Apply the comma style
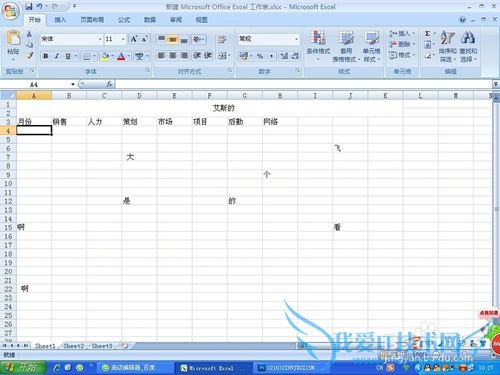 [271, 56]
